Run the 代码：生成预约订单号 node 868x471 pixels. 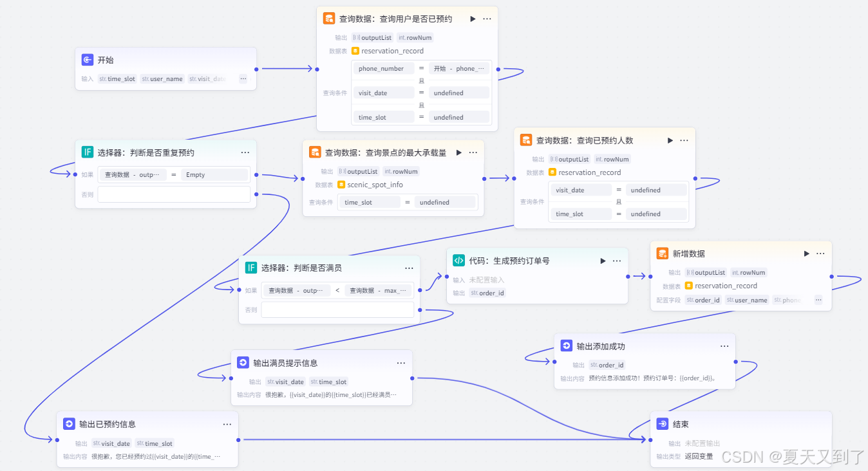click(603, 261)
